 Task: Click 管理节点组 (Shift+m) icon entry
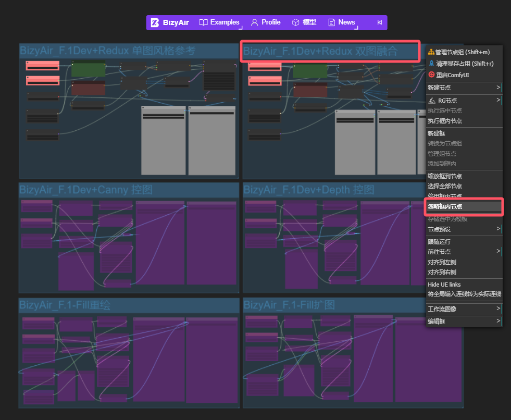click(x=431, y=52)
